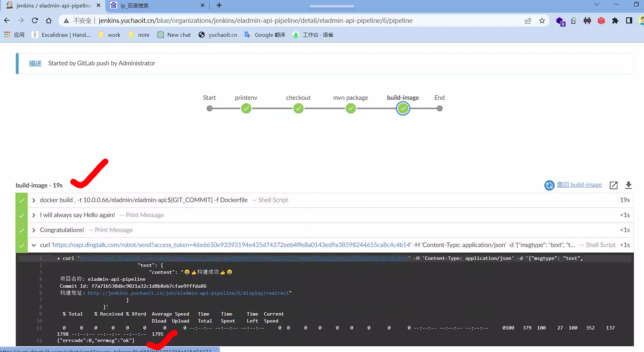The image size is (644, 352).
Task: Open the jenkins build redirect link in log
Action: (188, 293)
